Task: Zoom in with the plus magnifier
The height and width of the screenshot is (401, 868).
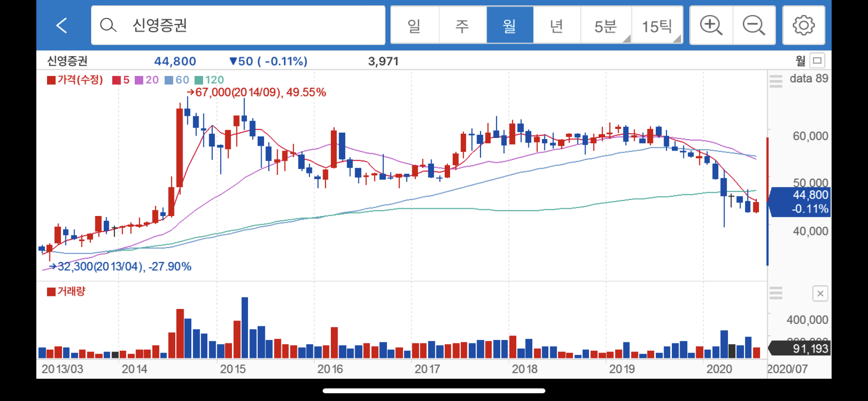Action: [711, 25]
